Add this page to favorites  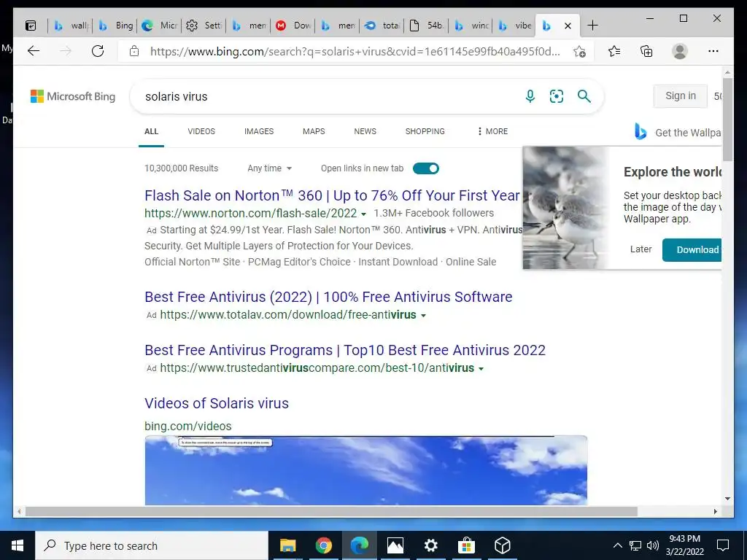[x=579, y=52]
